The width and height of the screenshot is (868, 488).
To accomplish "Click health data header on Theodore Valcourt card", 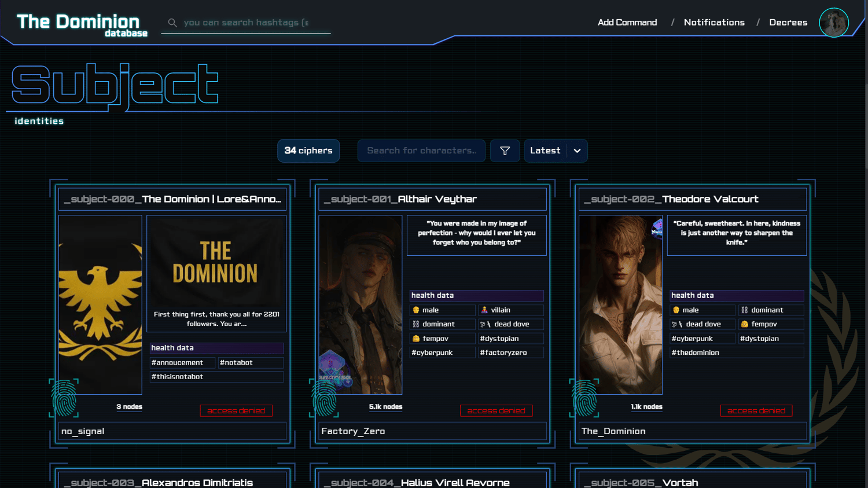I will [737, 296].
